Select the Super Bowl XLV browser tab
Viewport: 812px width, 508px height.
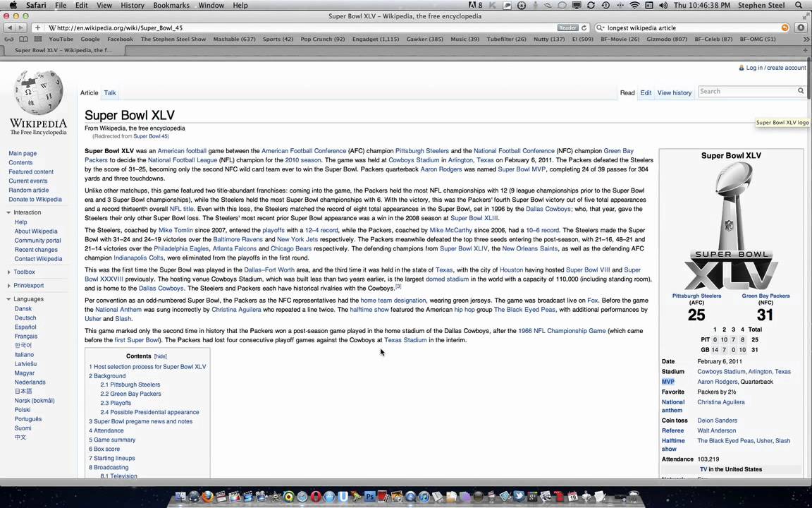(63, 50)
